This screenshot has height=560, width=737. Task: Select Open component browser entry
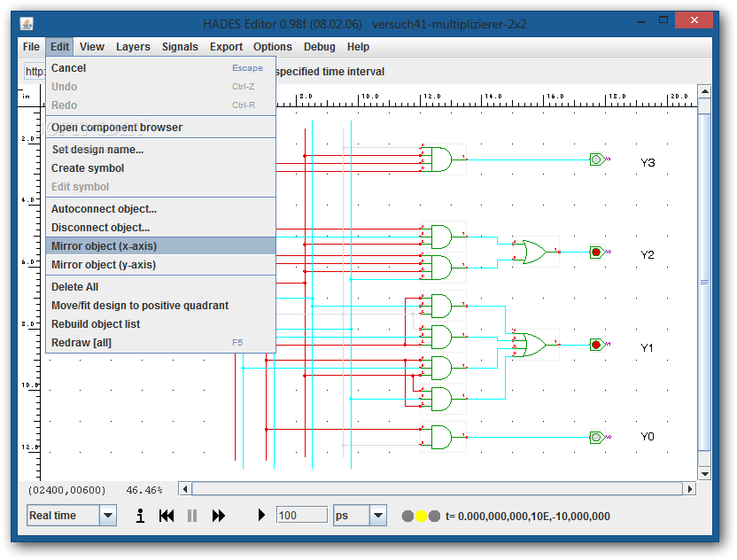160,128
